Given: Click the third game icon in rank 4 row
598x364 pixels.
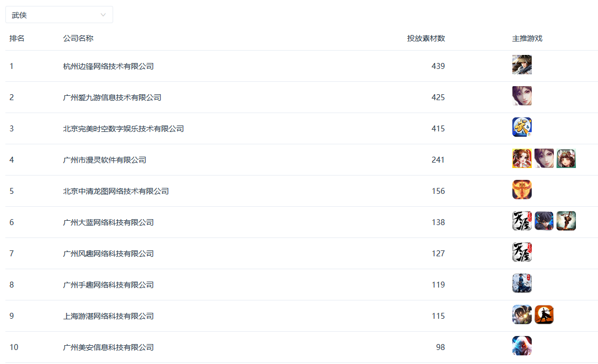Looking at the screenshot, I should click(x=566, y=158).
